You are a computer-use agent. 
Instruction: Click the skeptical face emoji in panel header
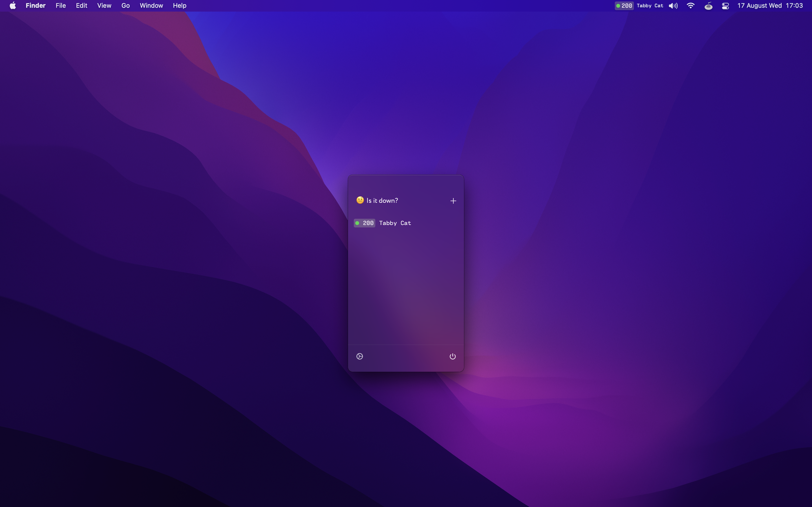pos(360,200)
